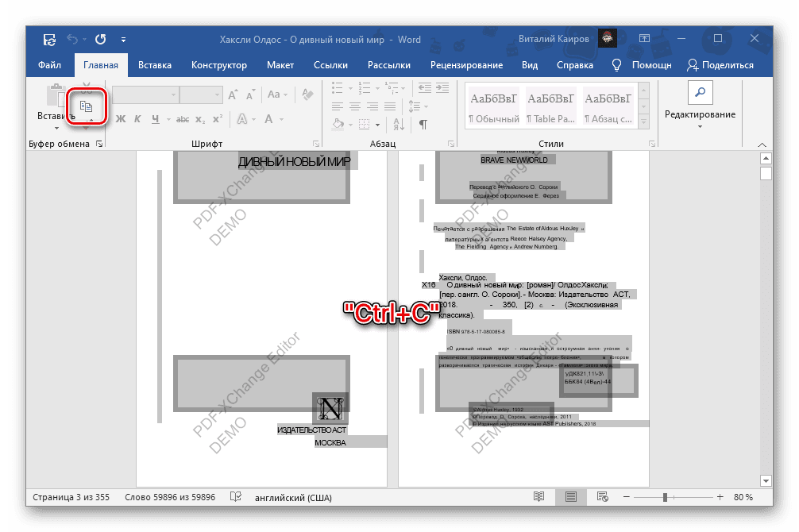Click the spelling check status icon

point(235,497)
